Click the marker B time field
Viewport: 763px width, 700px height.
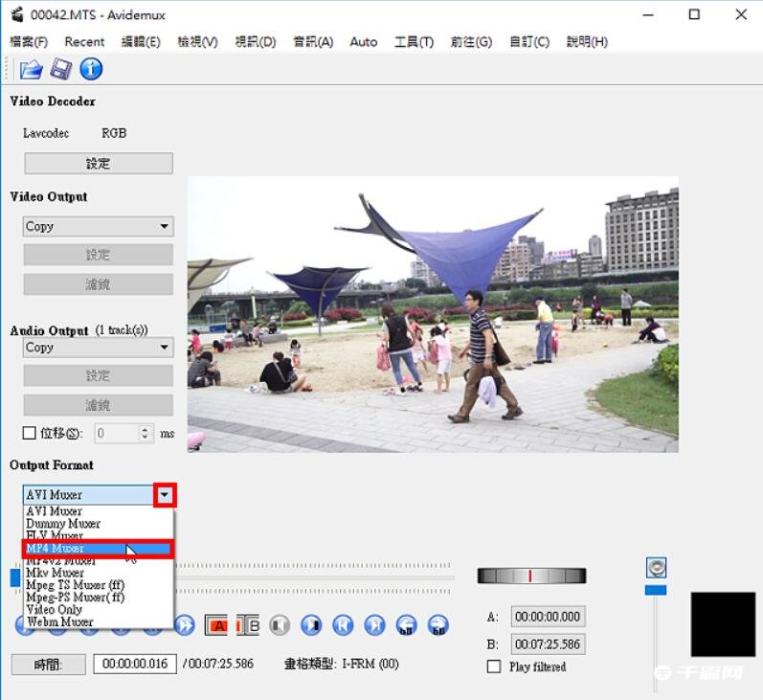(548, 644)
